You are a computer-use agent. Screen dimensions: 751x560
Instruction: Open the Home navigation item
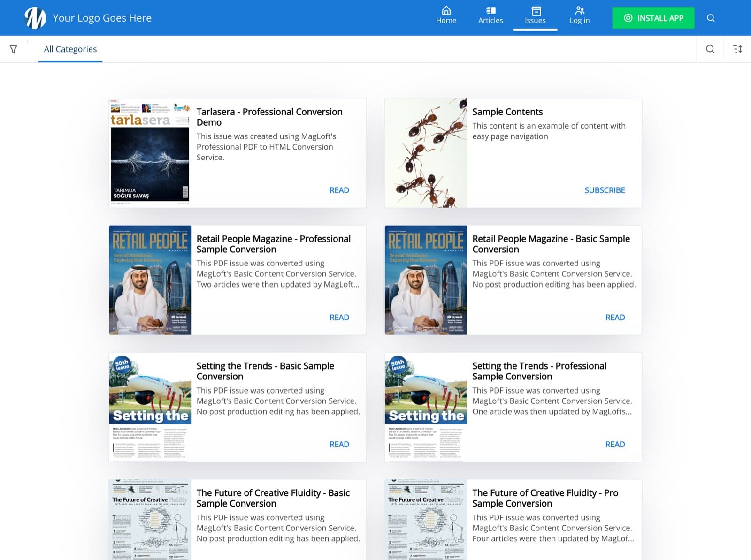[446, 15]
